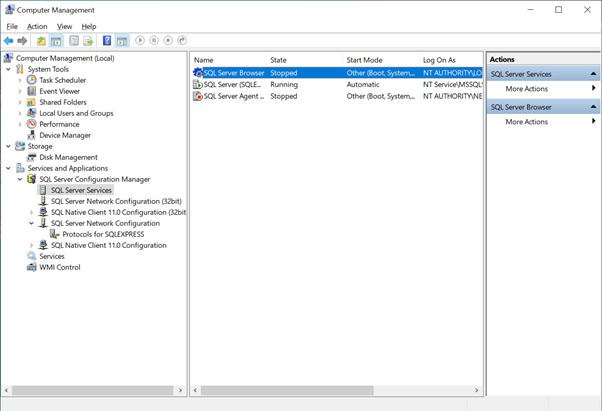Click the Restart Service toolbar icon

[x=182, y=40]
